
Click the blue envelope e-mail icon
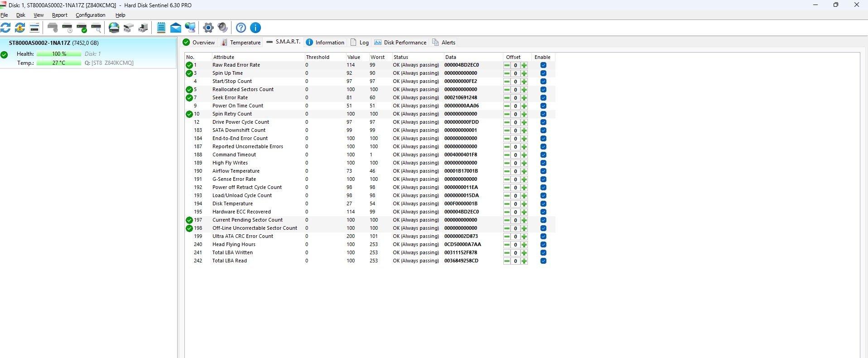(176, 28)
